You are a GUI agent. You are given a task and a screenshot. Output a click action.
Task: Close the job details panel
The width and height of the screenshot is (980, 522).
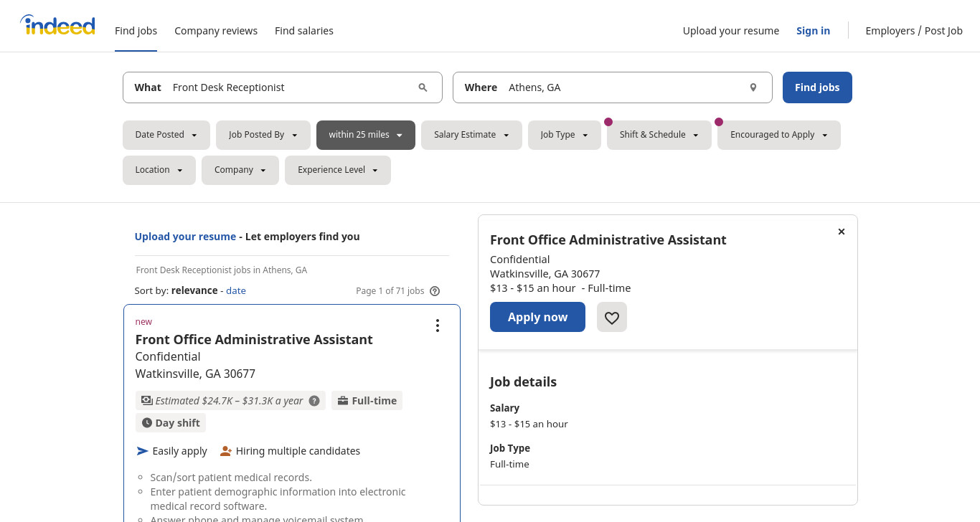coord(842,232)
